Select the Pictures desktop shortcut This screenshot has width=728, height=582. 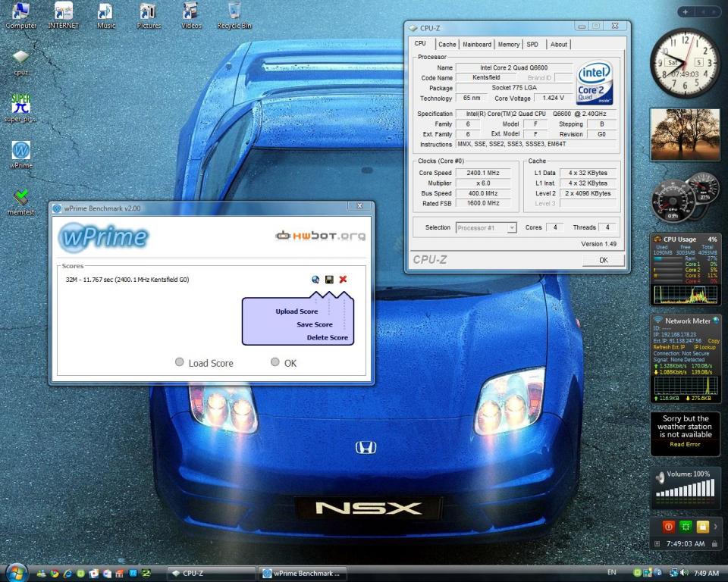(149, 15)
